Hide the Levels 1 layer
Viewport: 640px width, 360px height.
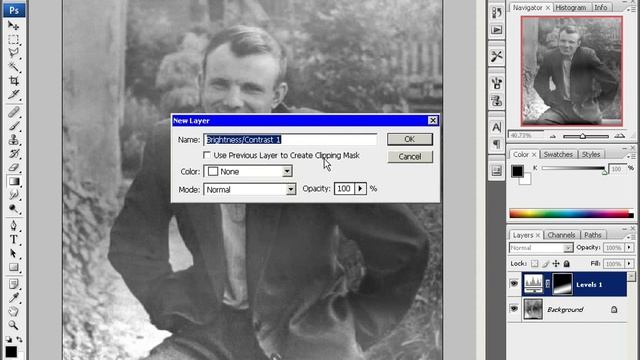click(514, 283)
